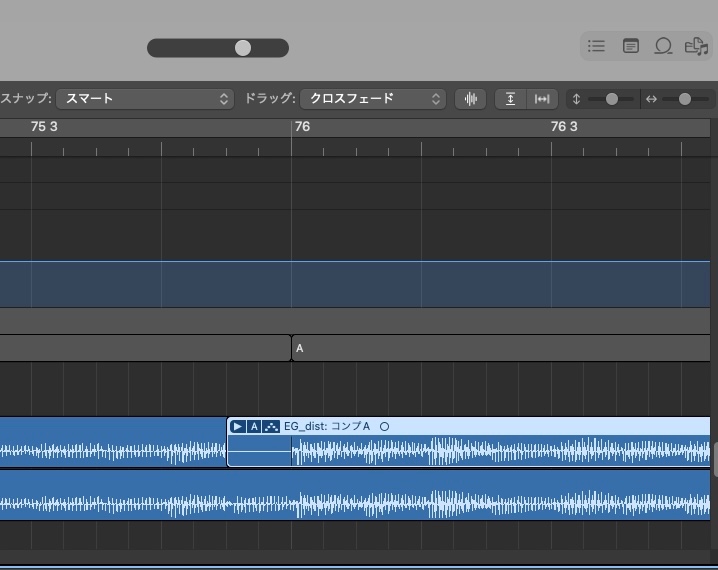
Task: Click the horizontal auto zoom button
Action: 542,99
